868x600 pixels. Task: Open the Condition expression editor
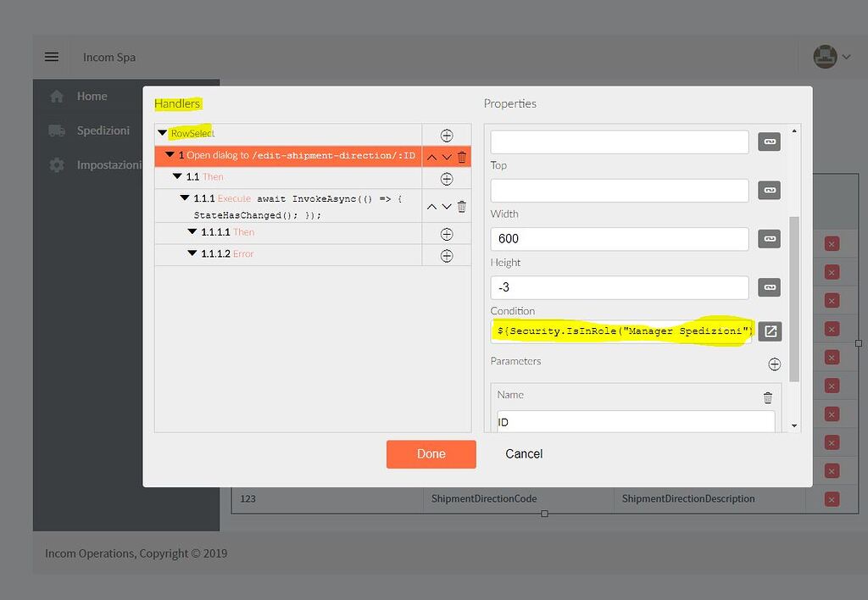(770, 331)
